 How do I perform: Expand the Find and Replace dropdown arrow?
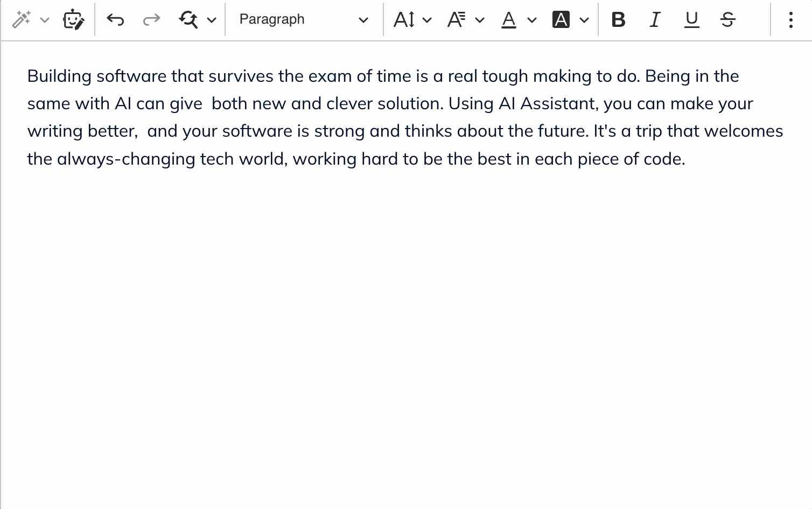tap(212, 20)
